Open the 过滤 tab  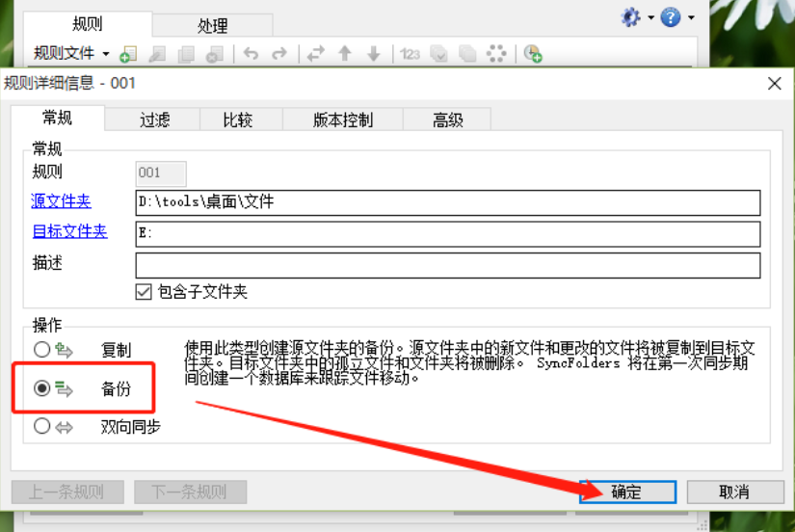coord(154,120)
